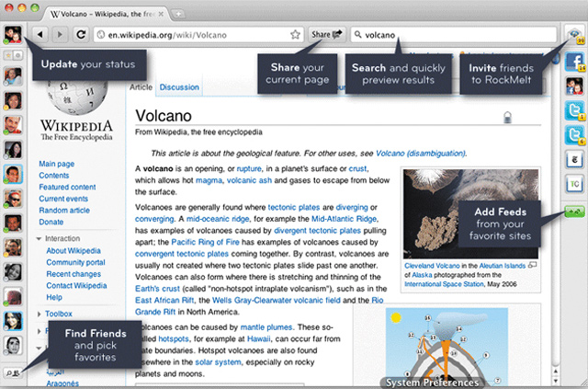Follow the solar system link
Image resolution: width=588 pixels, height=389 pixels.
218,362
